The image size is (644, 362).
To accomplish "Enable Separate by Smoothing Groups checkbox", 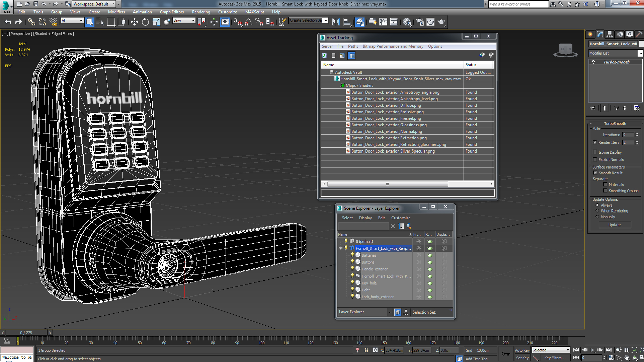I will click(x=605, y=191).
